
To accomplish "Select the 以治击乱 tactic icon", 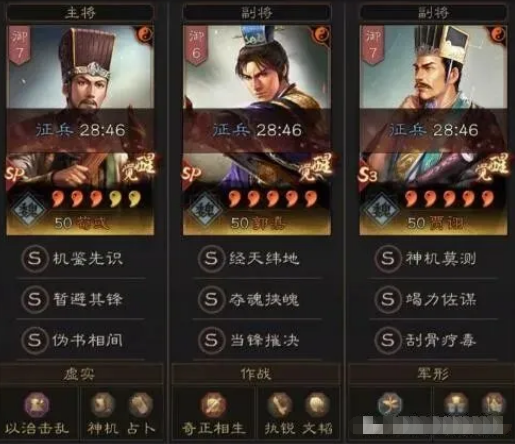I will point(37,404).
